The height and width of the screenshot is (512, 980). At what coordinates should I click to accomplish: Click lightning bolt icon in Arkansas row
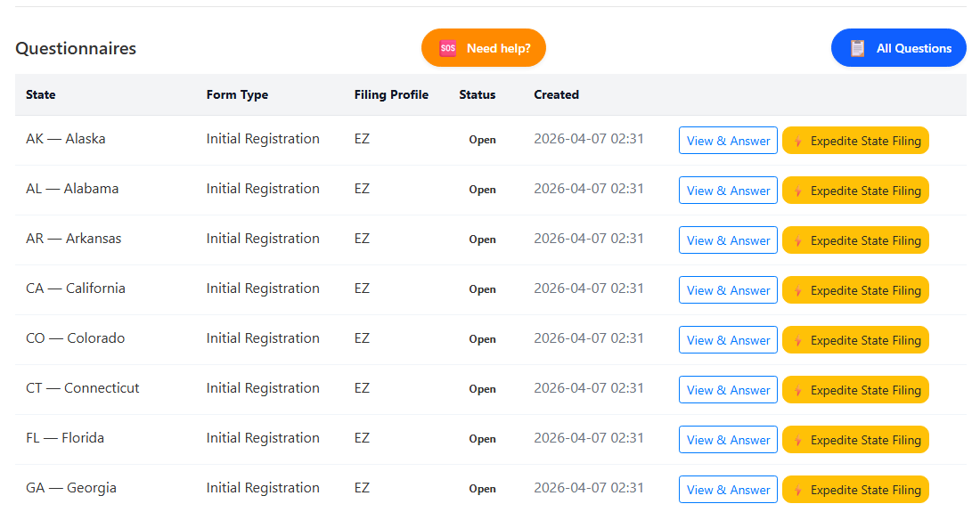[798, 241]
